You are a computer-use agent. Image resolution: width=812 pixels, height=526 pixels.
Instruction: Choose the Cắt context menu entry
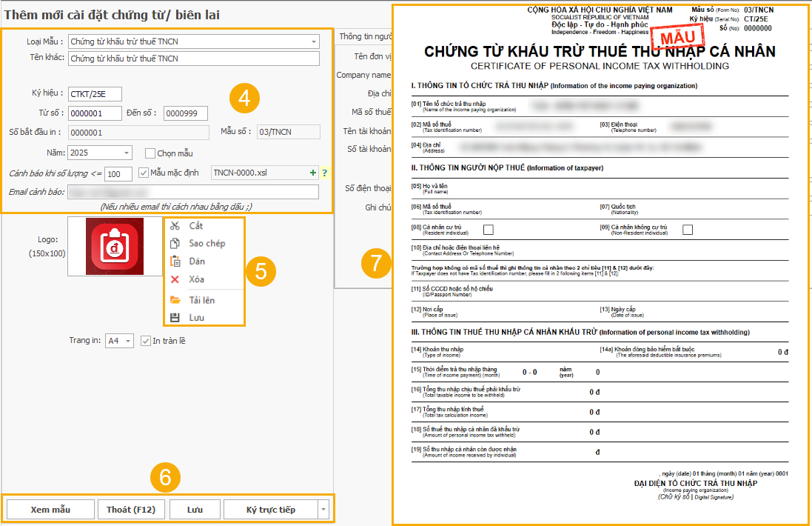196,225
